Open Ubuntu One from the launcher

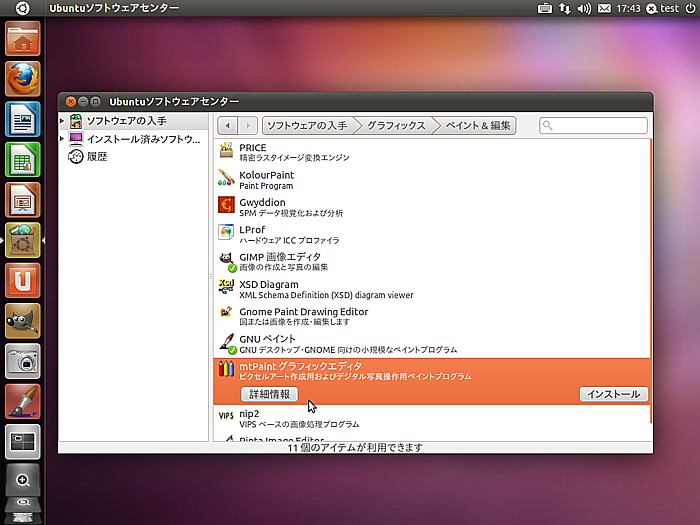click(23, 280)
